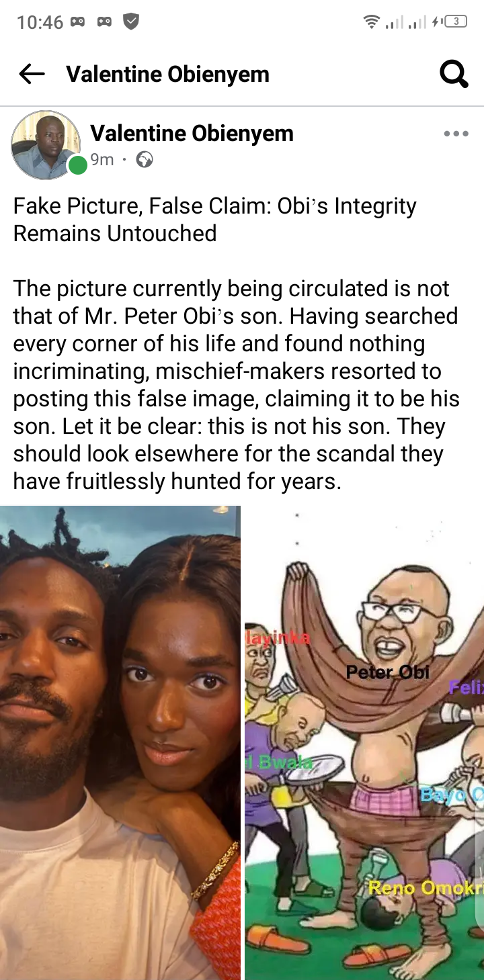Tap the second game controller status icon
Screen dimensions: 484x980
tap(104, 22)
